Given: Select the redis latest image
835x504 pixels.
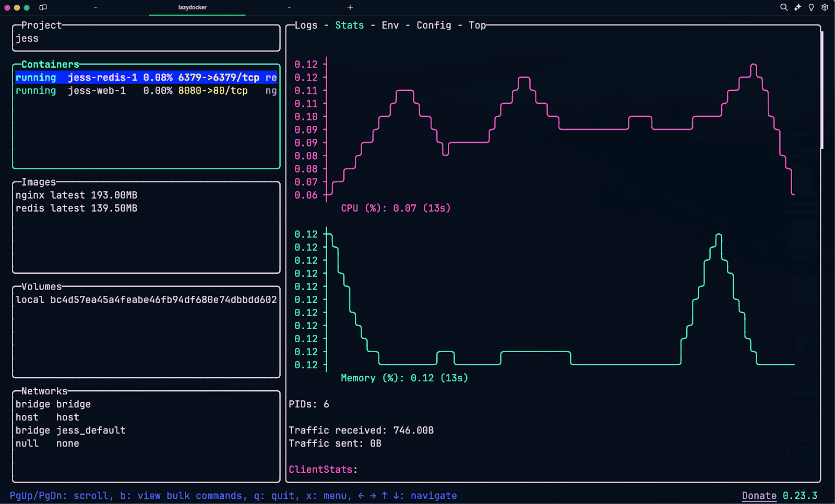Looking at the screenshot, I should (76, 208).
